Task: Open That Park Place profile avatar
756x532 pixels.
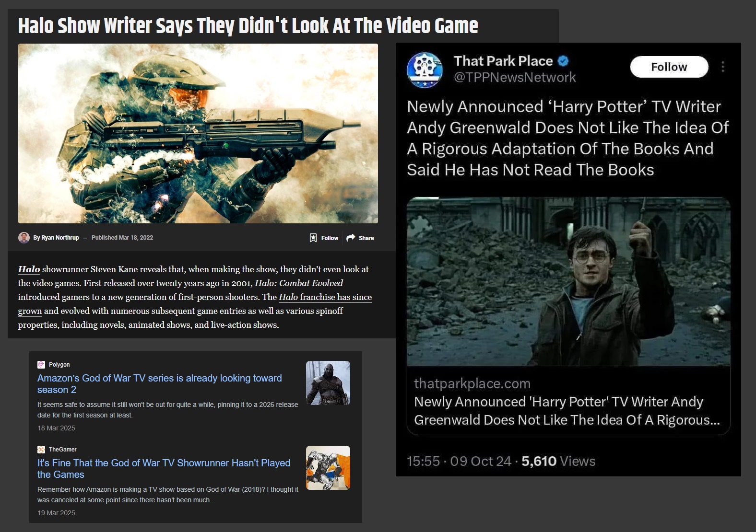Action: (x=425, y=70)
